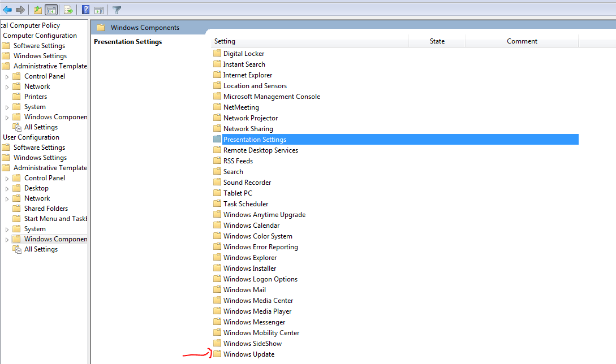616x364 pixels.
Task: Select the Instant Search folder
Action: [244, 64]
